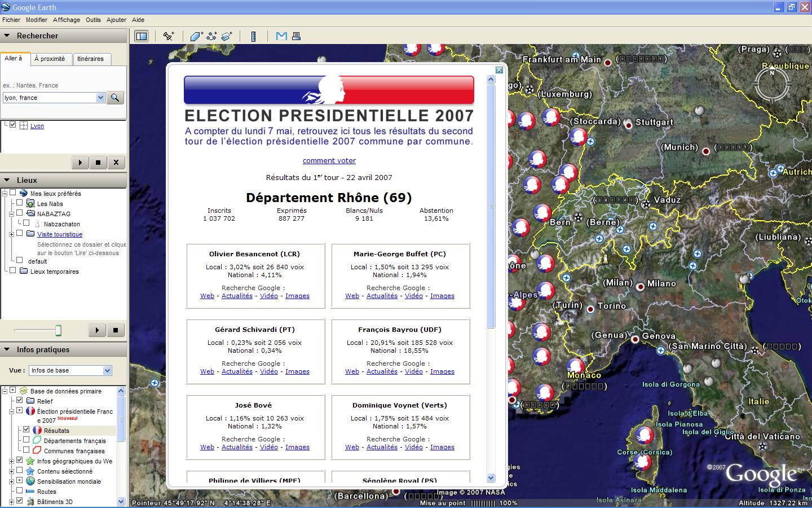
Task: Click the email envelope toolbar icon
Action: [281, 36]
